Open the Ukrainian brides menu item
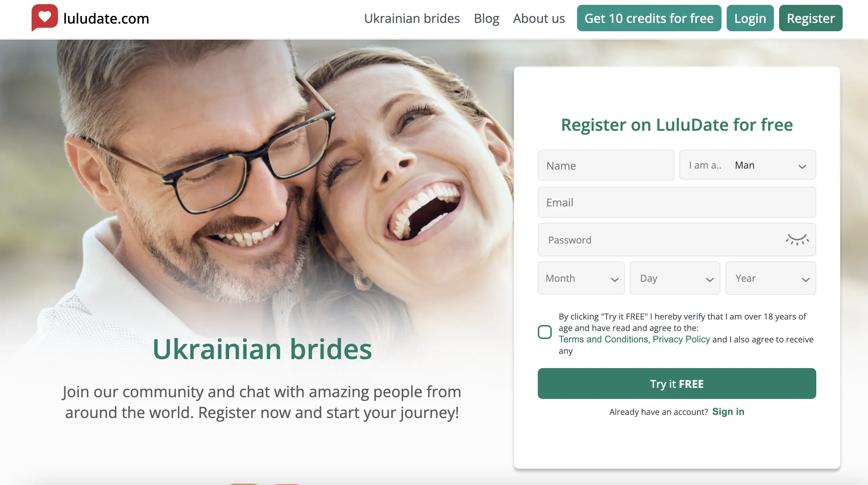Screen dimensions: 868x485 [412, 18]
